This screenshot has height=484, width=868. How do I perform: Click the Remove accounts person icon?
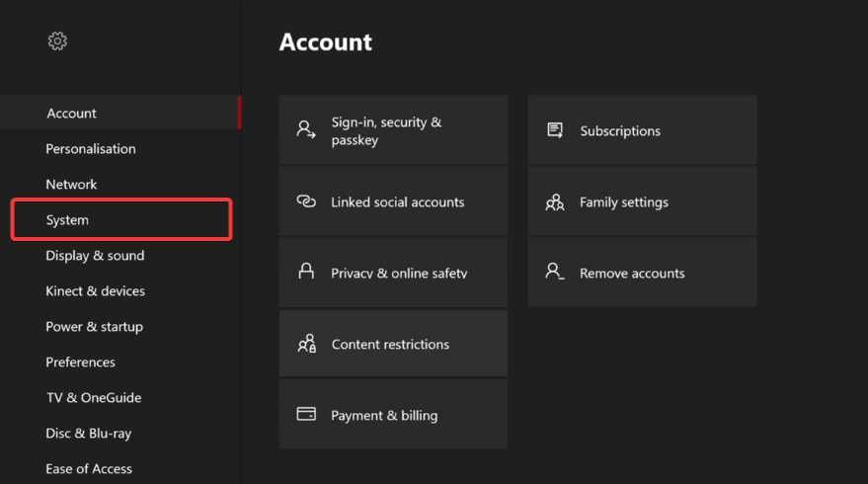555,271
